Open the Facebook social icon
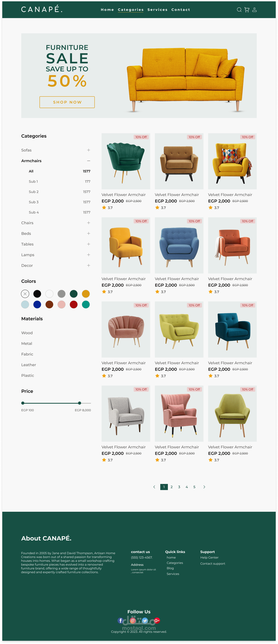Image resolution: width=278 pixels, height=644 pixels. pos(121,621)
